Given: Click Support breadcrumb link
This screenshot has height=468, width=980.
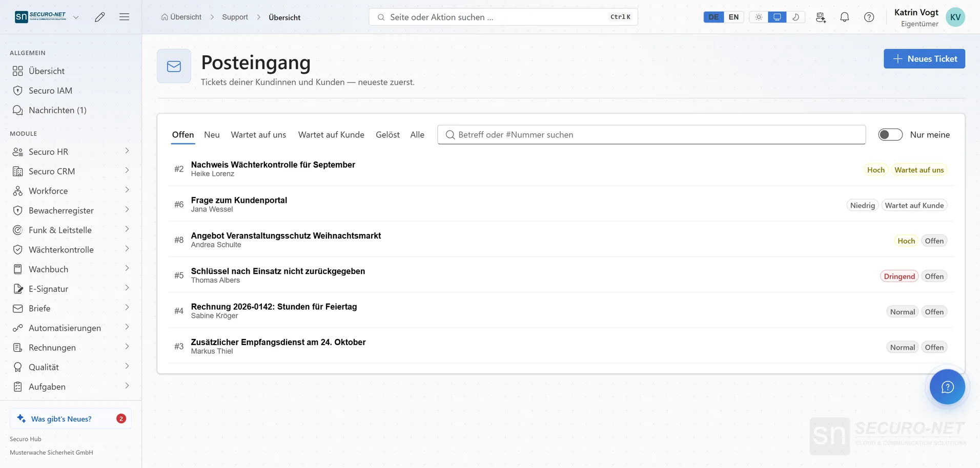Looking at the screenshot, I should coord(235,17).
